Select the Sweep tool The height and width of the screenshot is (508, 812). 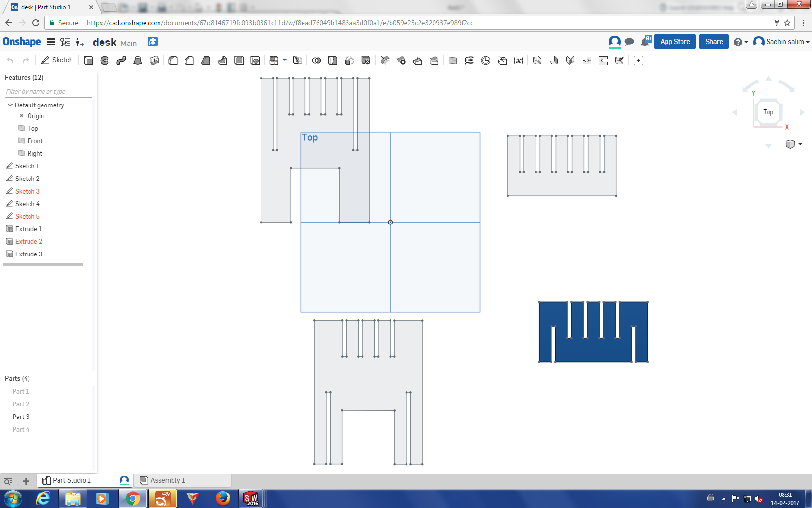(121, 60)
